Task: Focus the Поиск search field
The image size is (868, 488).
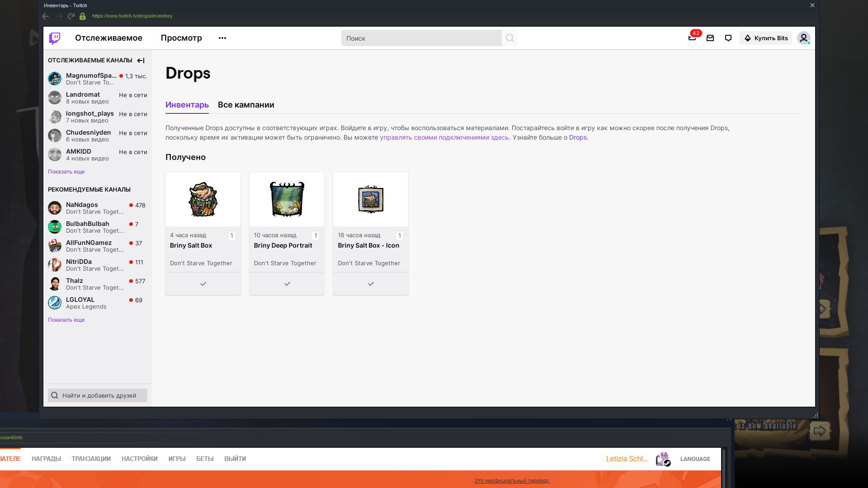Action: tap(421, 38)
